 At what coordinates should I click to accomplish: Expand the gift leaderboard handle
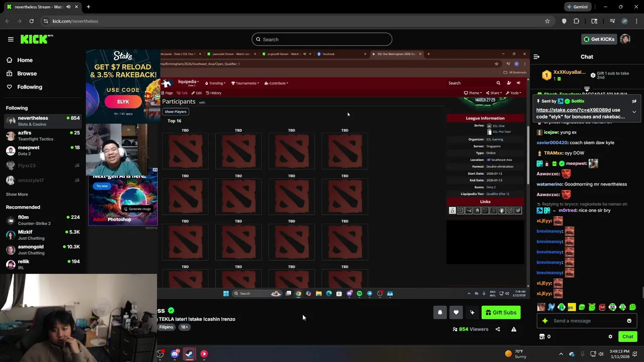[x=587, y=89]
